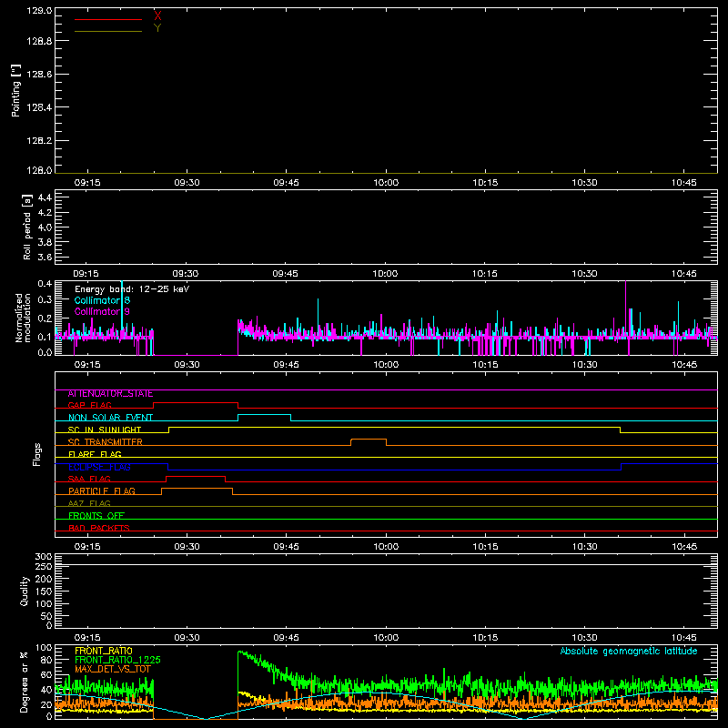
Task: Click the green FRONTS_OFF label
Action: [96, 516]
